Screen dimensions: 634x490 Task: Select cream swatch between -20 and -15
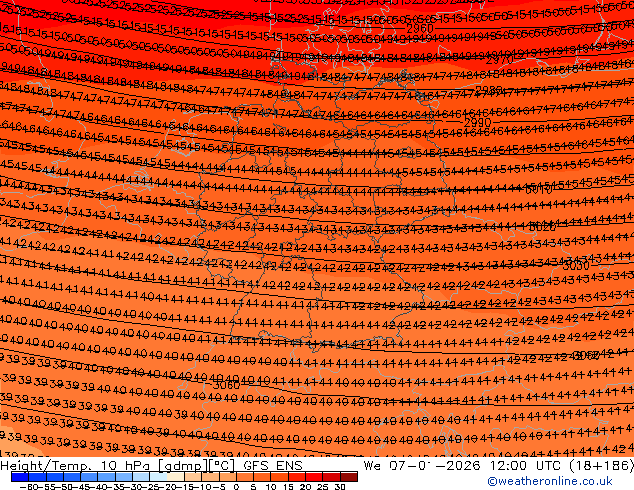coord(176,477)
